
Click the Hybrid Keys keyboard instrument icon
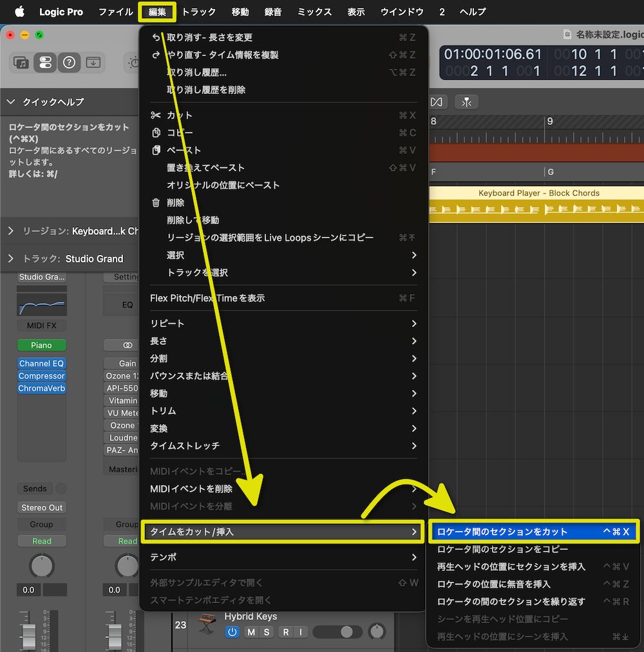[207, 623]
